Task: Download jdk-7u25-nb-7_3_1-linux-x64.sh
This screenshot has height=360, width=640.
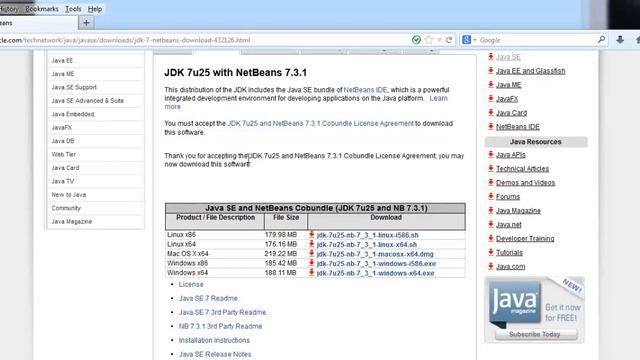Action: [x=367, y=244]
